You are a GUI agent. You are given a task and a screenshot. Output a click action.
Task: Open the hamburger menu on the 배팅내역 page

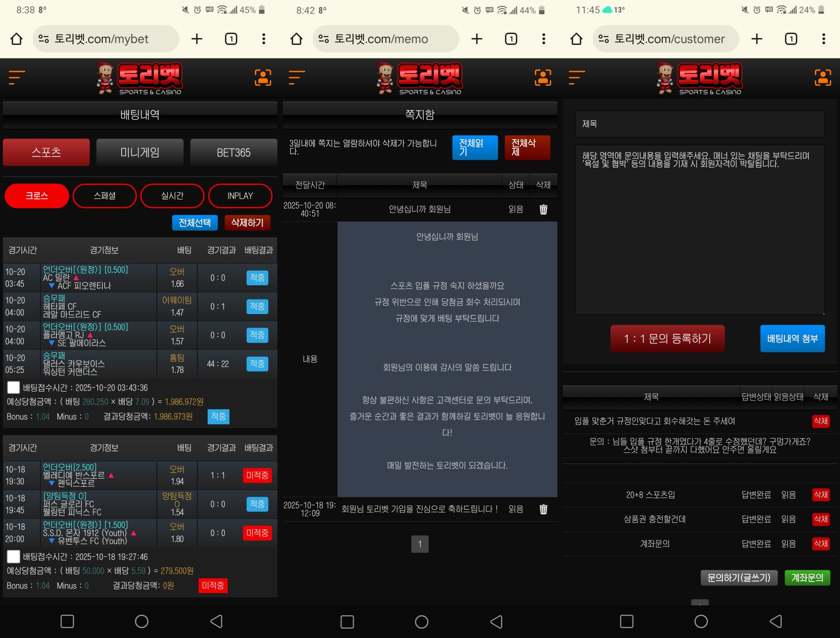pos(15,78)
